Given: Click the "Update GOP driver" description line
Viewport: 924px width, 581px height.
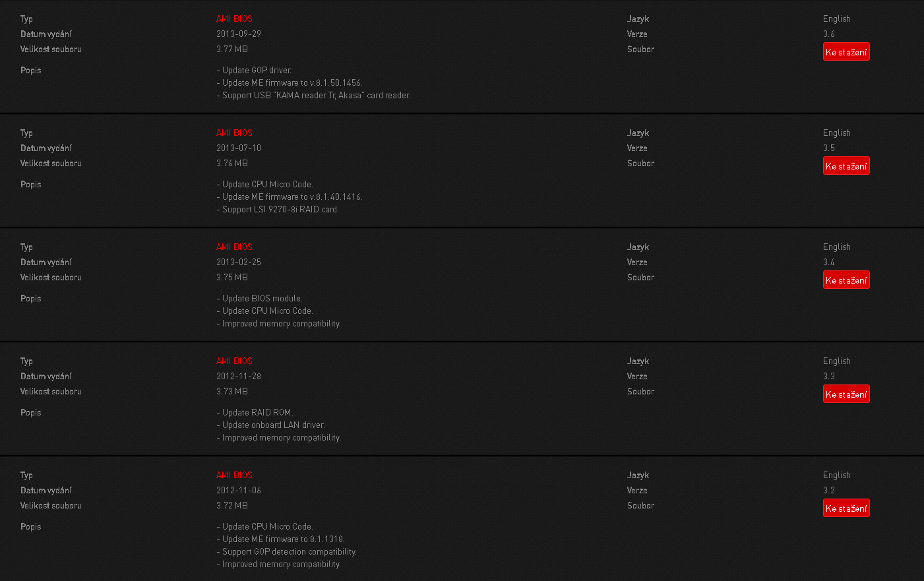Looking at the screenshot, I should coord(255,71).
